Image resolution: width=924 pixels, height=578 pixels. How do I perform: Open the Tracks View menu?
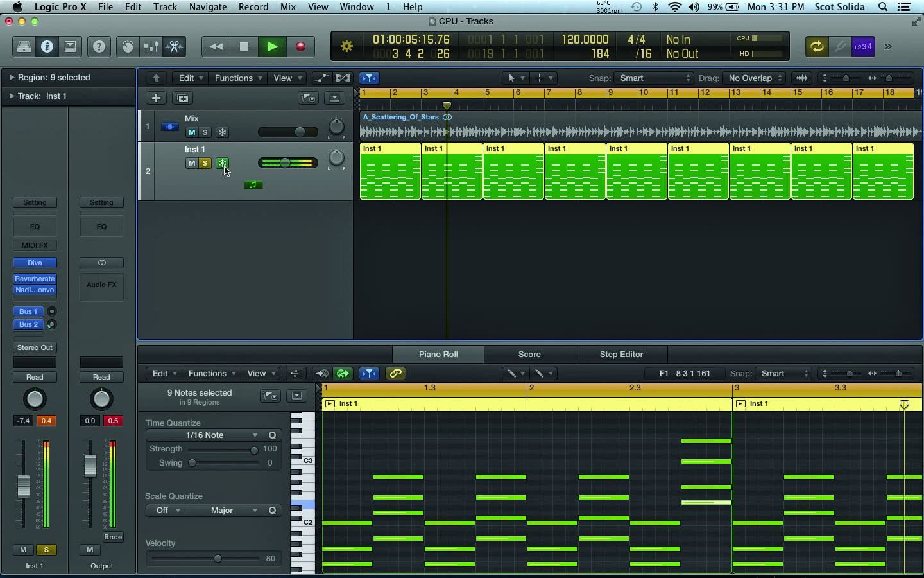pyautogui.click(x=287, y=78)
